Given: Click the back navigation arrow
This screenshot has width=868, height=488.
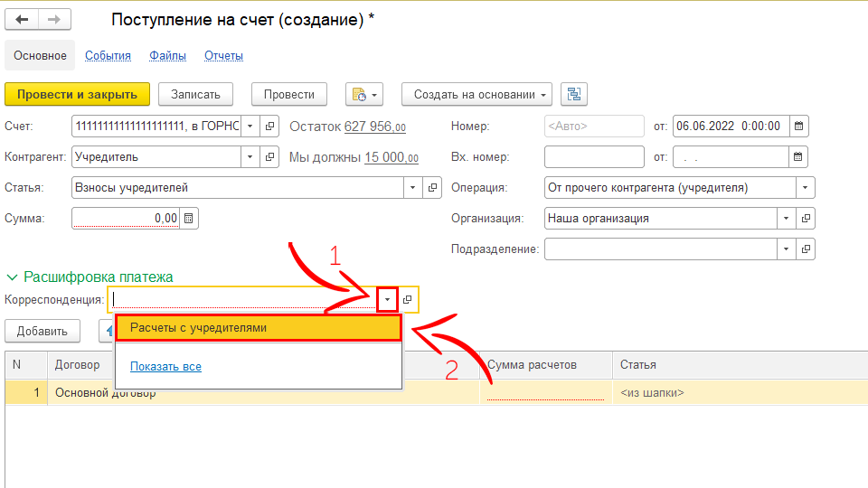Looking at the screenshot, I should coord(23,20).
